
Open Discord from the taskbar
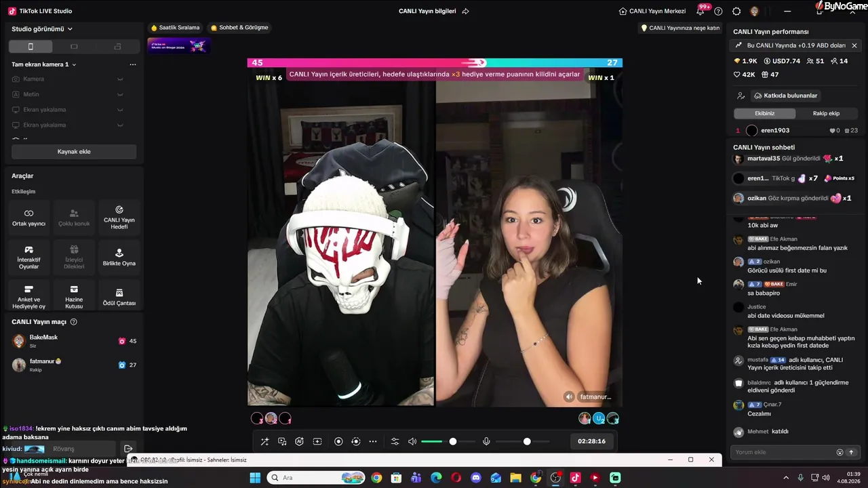476,478
